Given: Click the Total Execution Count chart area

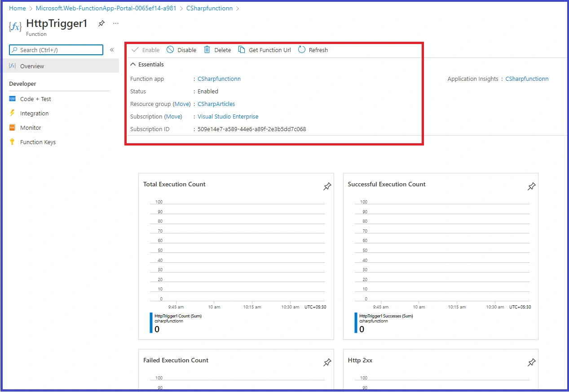Looking at the screenshot, I should point(237,251).
